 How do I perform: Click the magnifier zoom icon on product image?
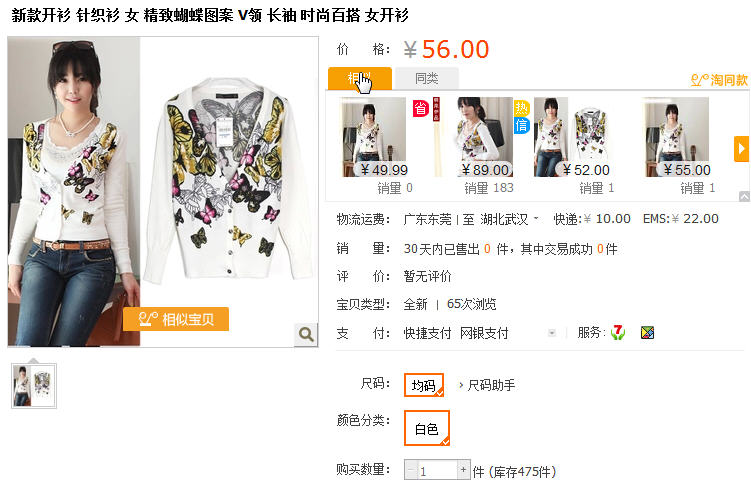306,334
